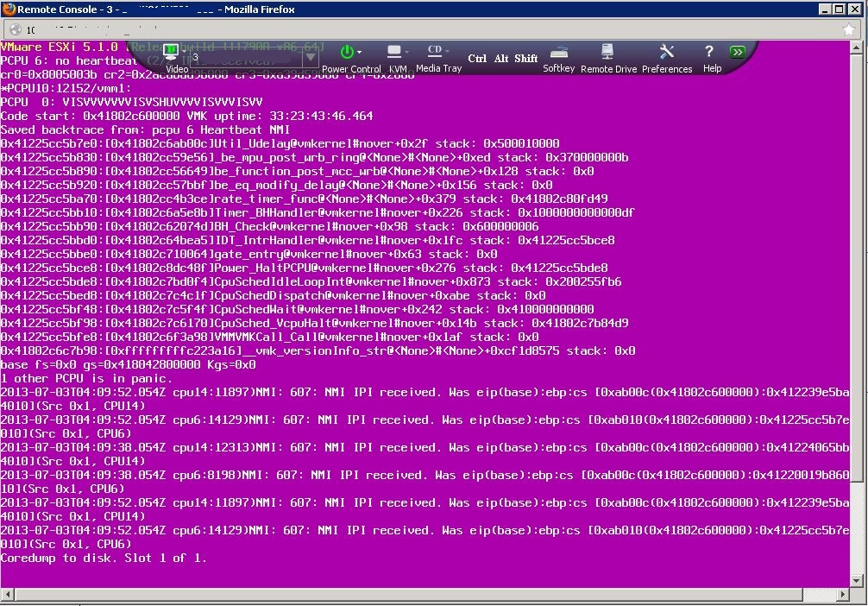This screenshot has height=606, width=868.
Task: Click the site identity icon in address bar
Action: (x=16, y=29)
